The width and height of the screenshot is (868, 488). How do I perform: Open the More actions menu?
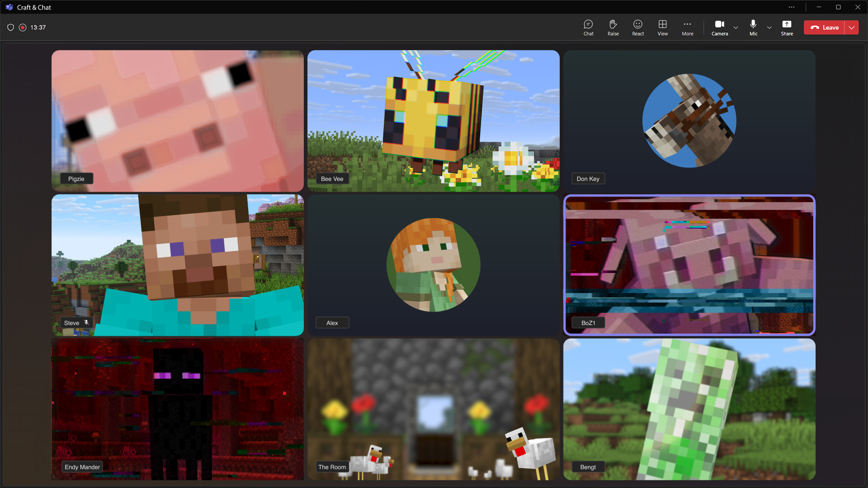point(687,28)
